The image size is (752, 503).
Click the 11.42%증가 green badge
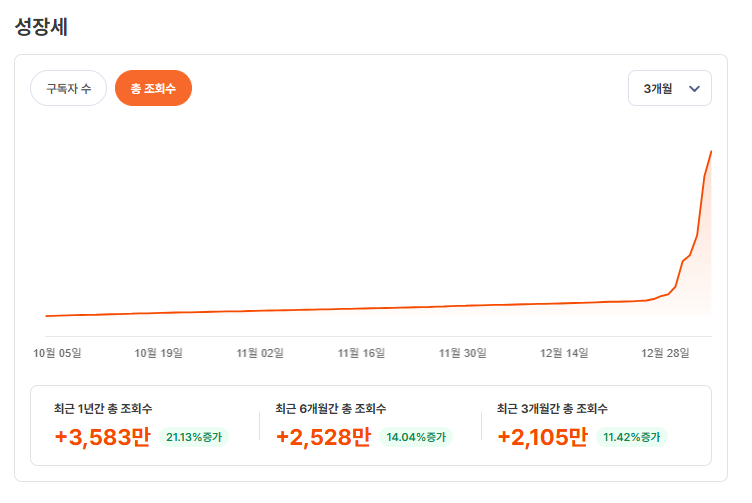point(632,437)
